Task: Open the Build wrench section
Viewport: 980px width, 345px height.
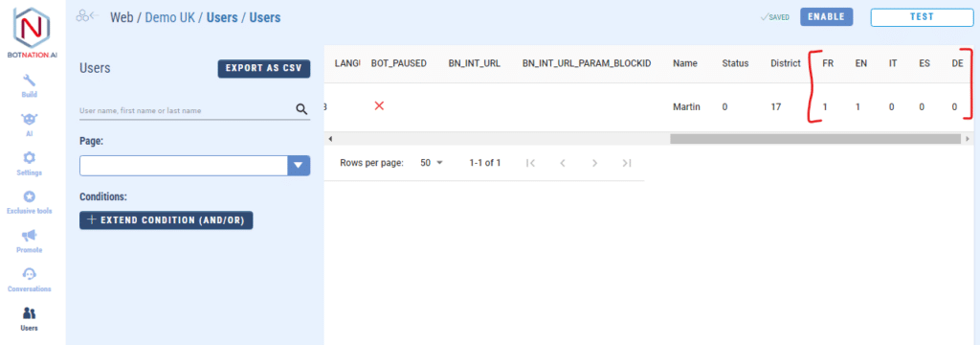Action: (x=29, y=86)
